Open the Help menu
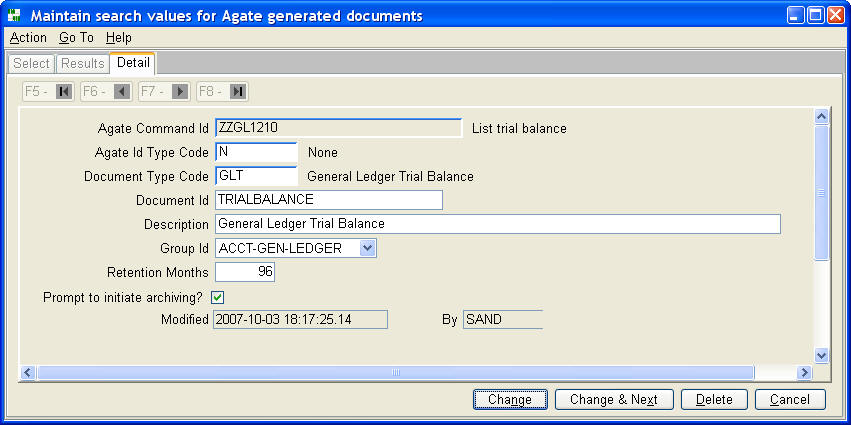Screen dimensions: 851x425 [119, 38]
